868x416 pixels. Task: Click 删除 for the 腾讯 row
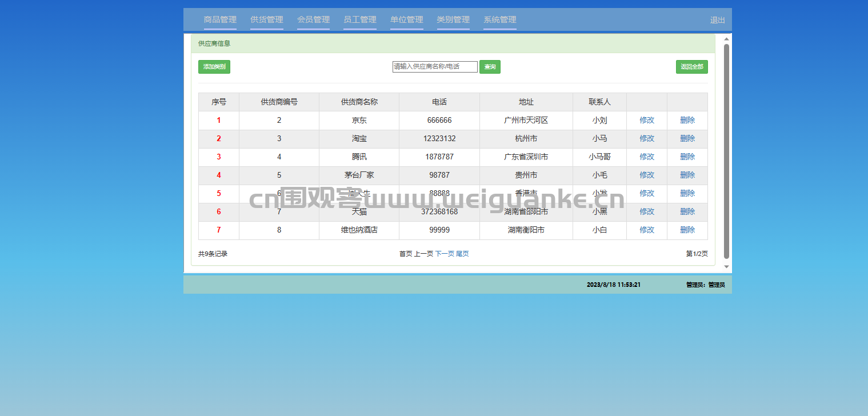(x=687, y=157)
